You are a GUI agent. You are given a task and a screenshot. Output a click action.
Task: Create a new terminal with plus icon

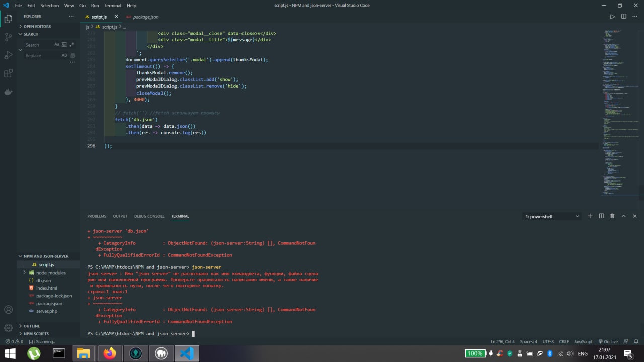590,216
